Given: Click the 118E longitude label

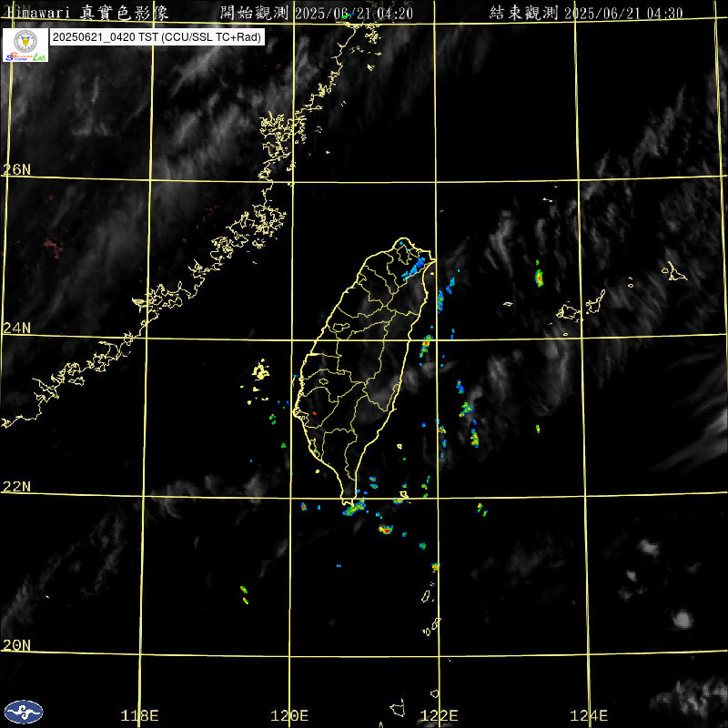Looking at the screenshot, I should pos(139,715).
